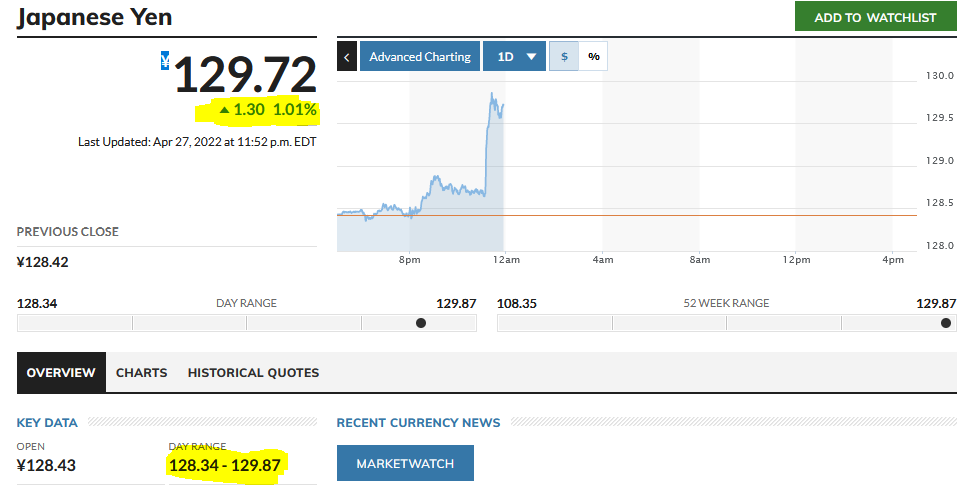963x489 pixels.
Task: Switch chart to percent mode
Action: (x=593, y=57)
